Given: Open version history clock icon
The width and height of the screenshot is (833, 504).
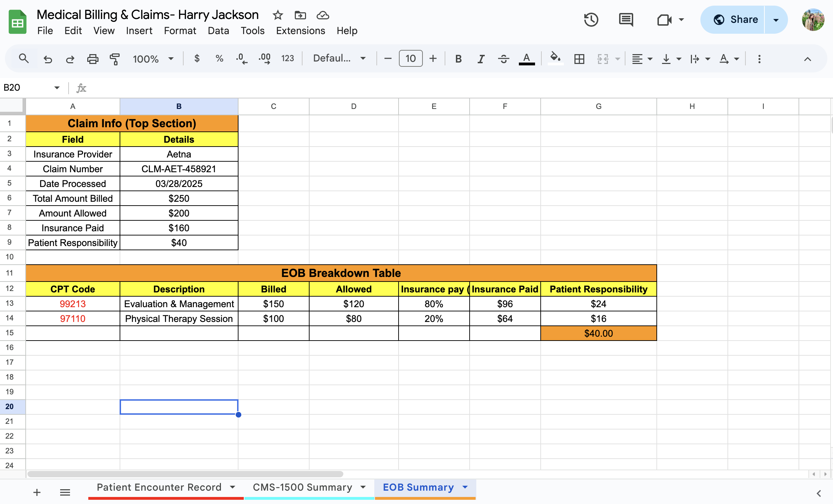Looking at the screenshot, I should pos(591,20).
